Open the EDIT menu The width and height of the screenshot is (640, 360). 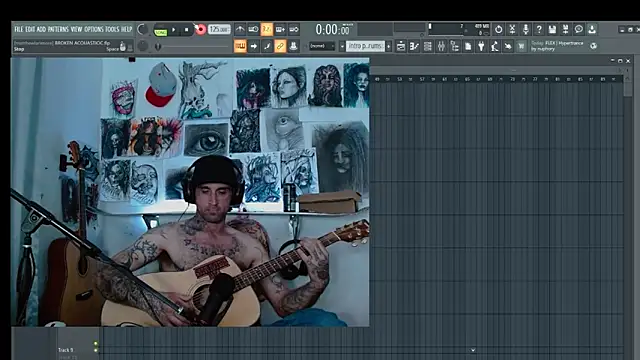click(30, 29)
